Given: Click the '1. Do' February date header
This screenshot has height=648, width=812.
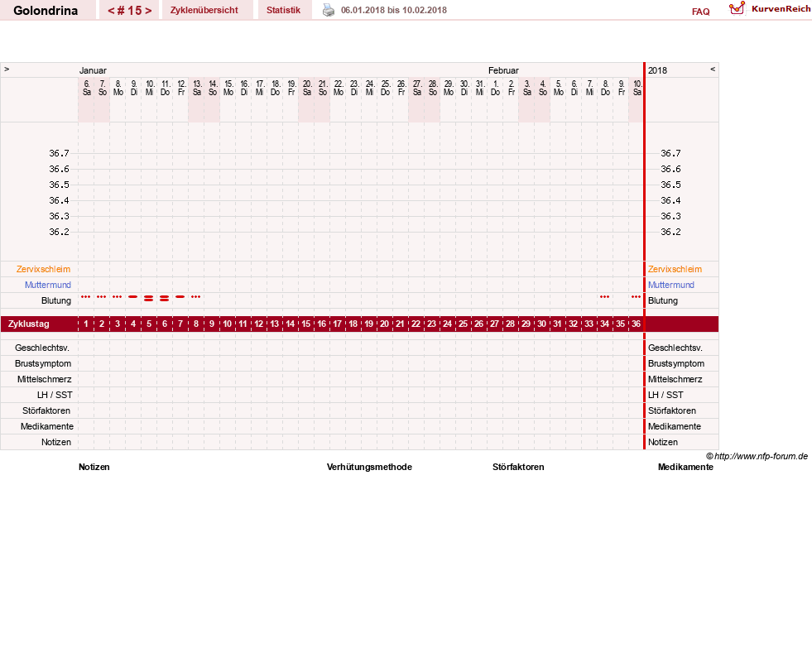Looking at the screenshot, I should click(495, 88).
